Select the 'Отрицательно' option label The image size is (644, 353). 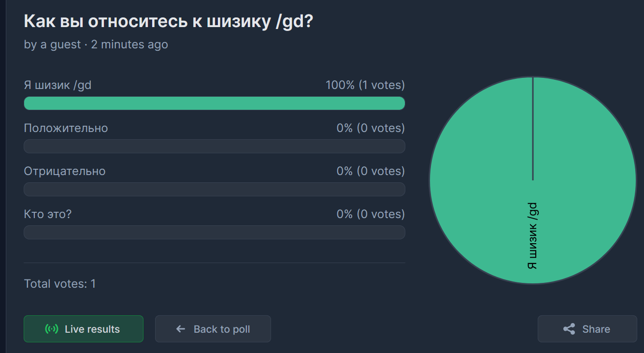[x=64, y=172]
